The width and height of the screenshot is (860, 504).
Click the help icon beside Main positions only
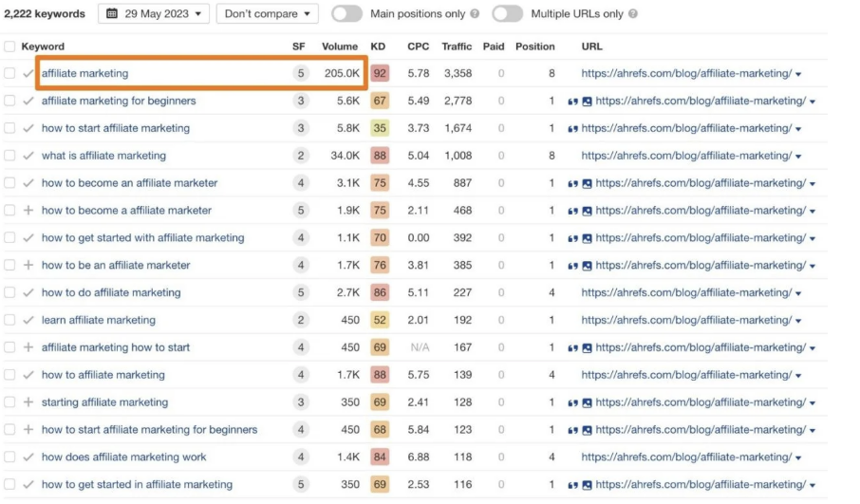pos(475,14)
